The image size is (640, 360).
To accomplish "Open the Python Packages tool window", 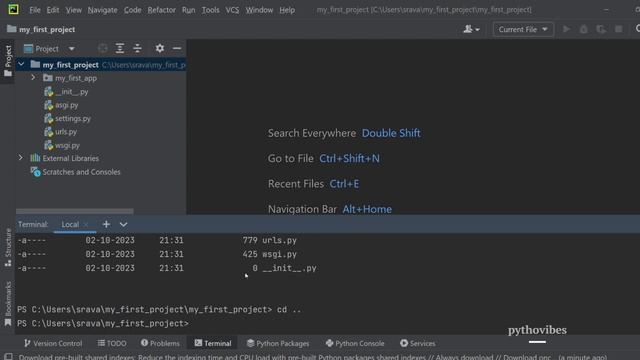I will coord(278,343).
